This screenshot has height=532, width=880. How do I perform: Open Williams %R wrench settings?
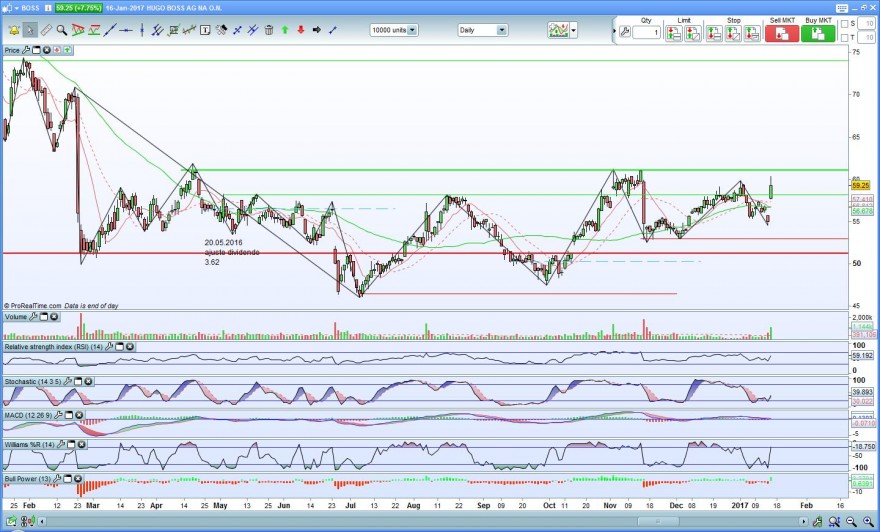point(61,444)
